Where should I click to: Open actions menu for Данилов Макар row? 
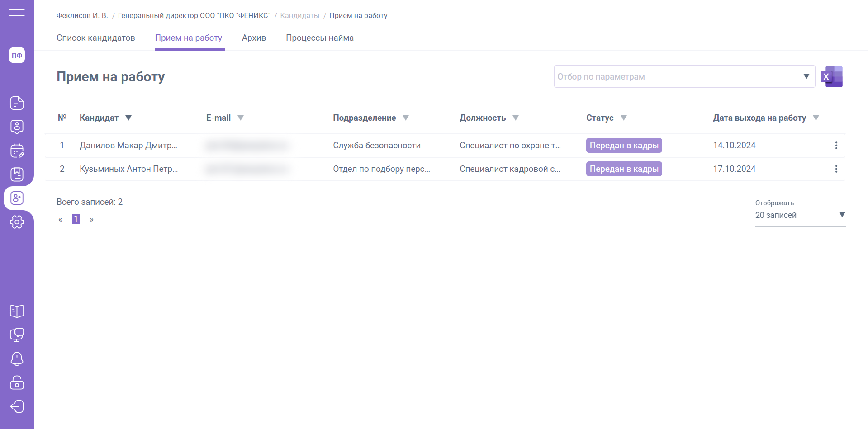coord(836,146)
